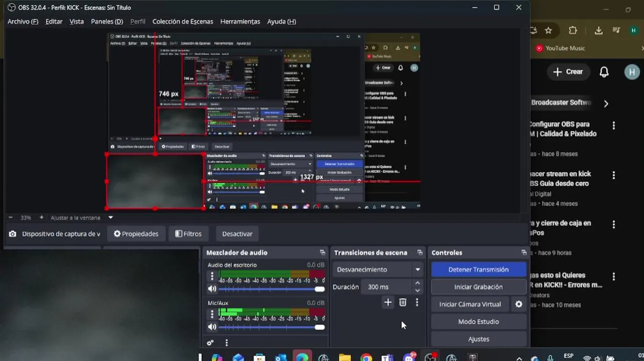Add a new scene transition
Viewport: 644px width, 361px height.
(x=388, y=302)
